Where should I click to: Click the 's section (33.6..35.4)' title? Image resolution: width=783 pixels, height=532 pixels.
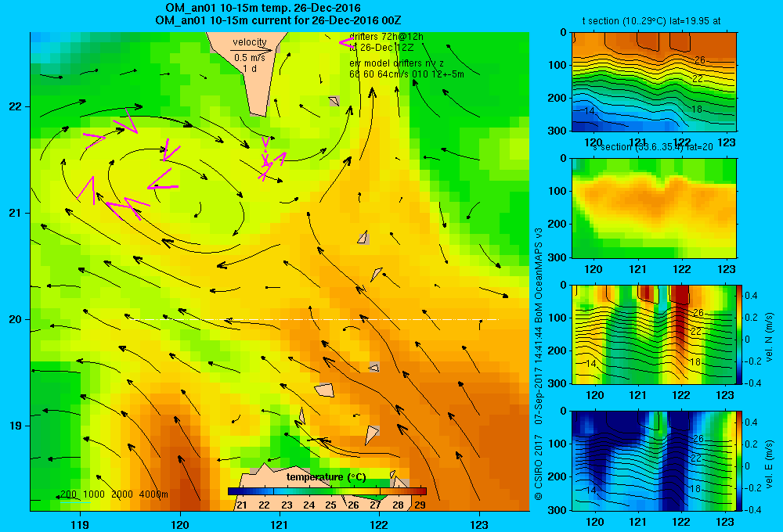coord(653,147)
